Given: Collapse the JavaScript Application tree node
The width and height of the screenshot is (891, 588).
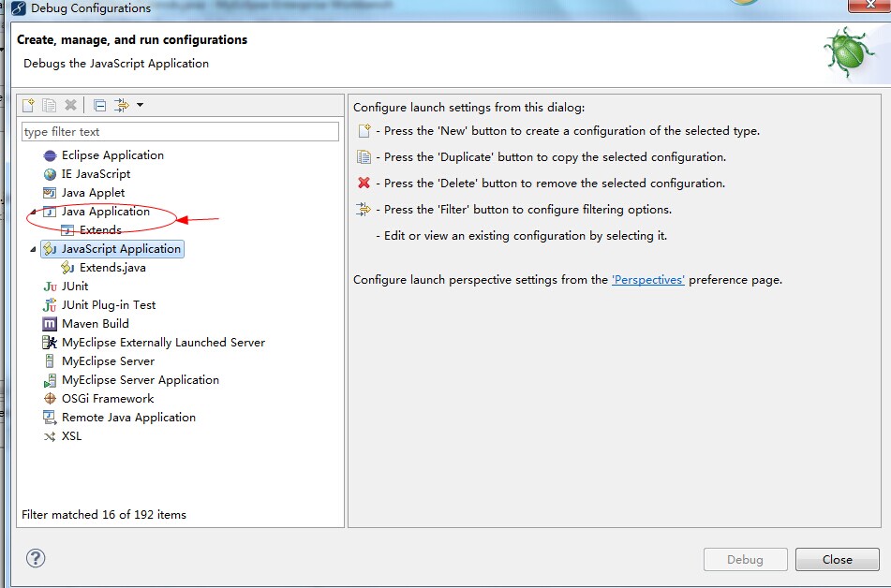Looking at the screenshot, I should point(34,249).
